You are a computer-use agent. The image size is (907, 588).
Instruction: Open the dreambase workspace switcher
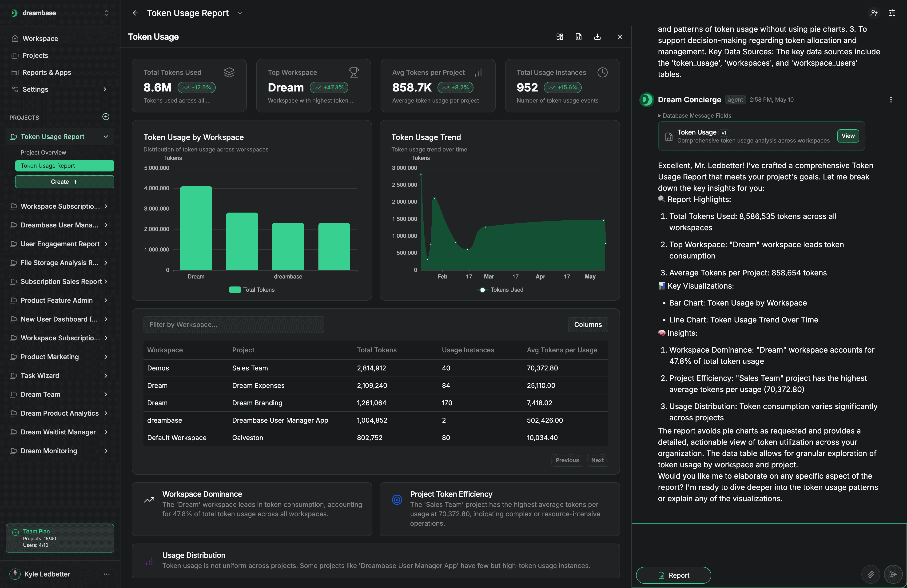coord(107,13)
